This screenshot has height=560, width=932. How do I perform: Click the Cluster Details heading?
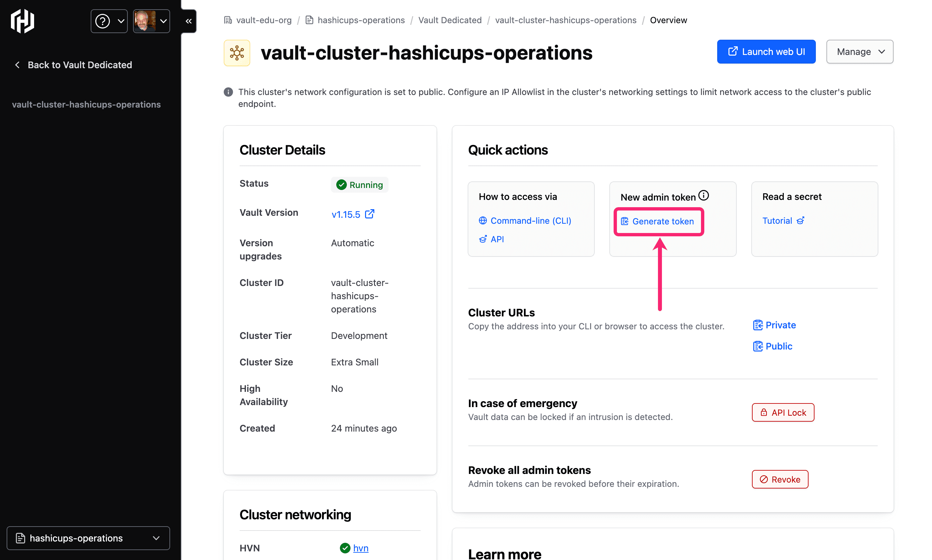[x=282, y=150]
